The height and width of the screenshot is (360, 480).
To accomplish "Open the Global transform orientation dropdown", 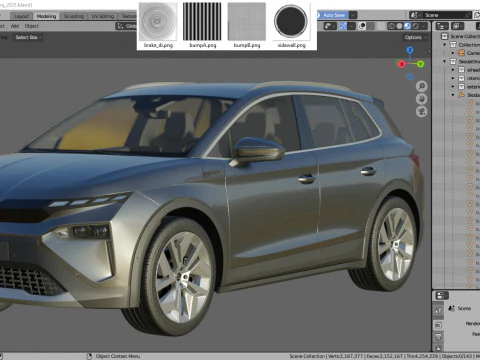I will pos(127,26).
